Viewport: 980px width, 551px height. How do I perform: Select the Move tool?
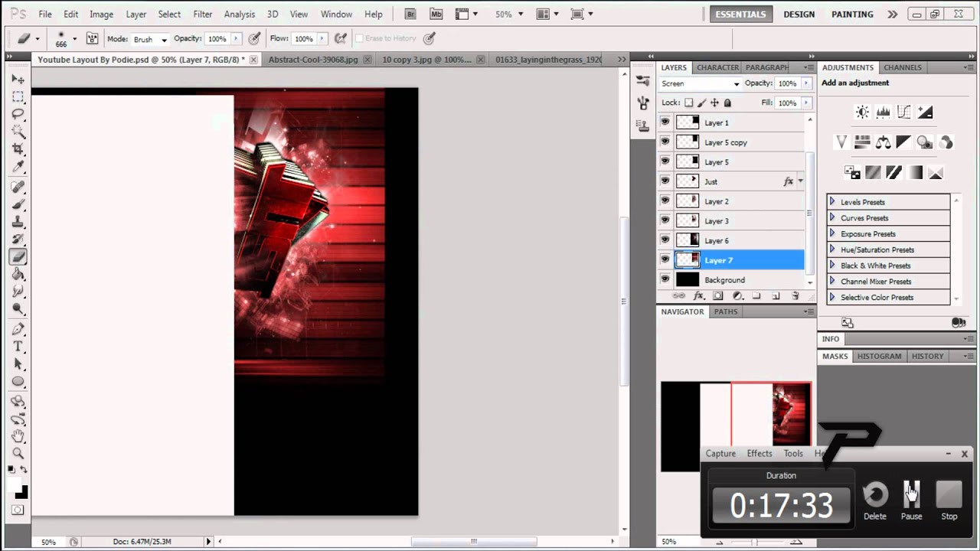(x=18, y=80)
